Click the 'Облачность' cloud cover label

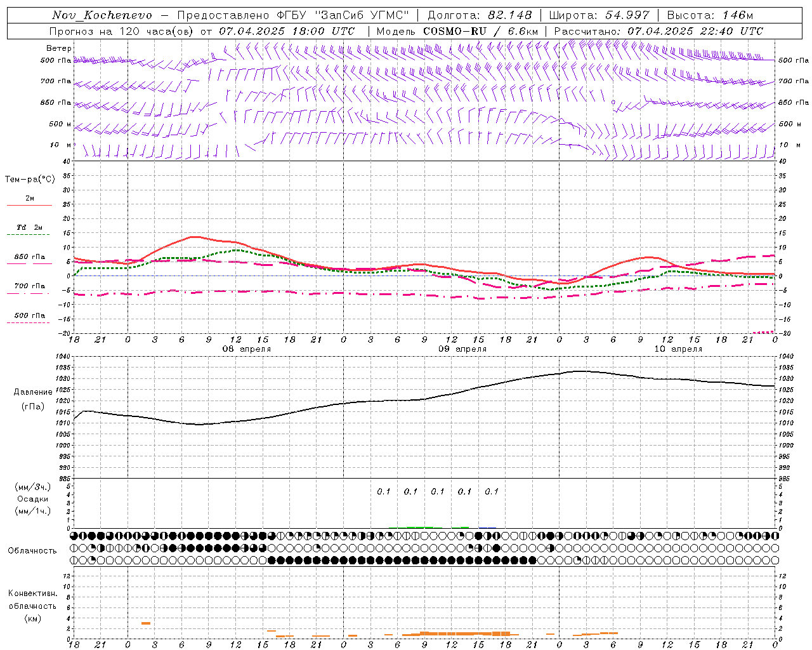32,550
